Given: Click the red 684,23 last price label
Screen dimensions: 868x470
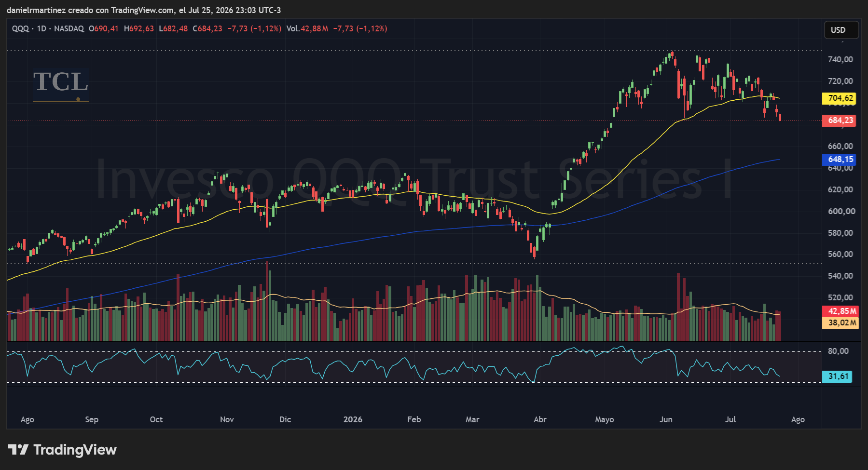Looking at the screenshot, I should point(839,121).
